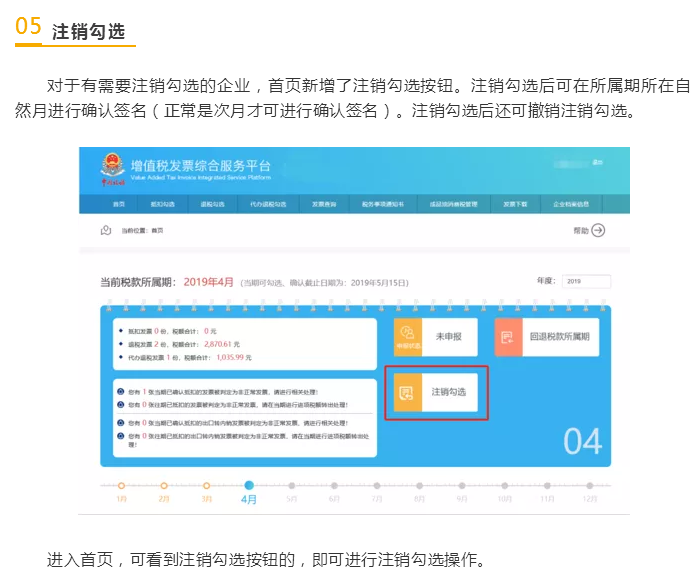Open the 发票下载 menu item

tap(515, 204)
